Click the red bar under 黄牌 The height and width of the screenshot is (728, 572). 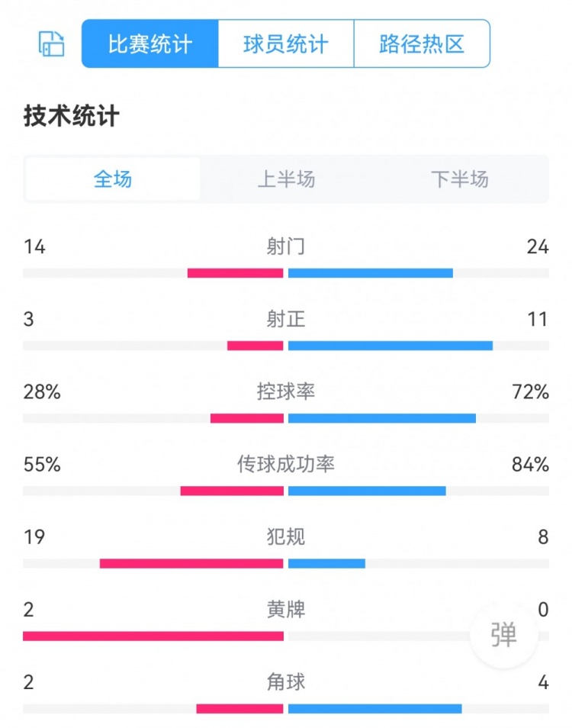[153, 636]
